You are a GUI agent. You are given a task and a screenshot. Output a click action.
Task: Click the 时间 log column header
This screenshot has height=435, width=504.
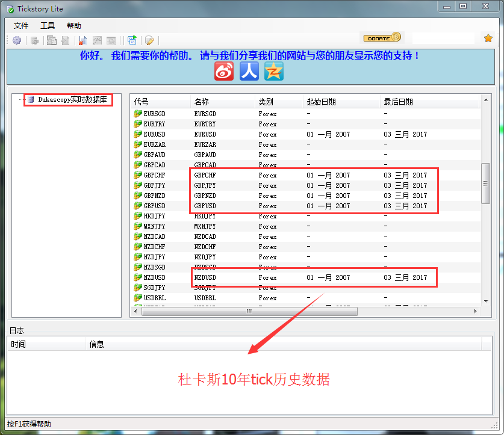(x=46, y=344)
